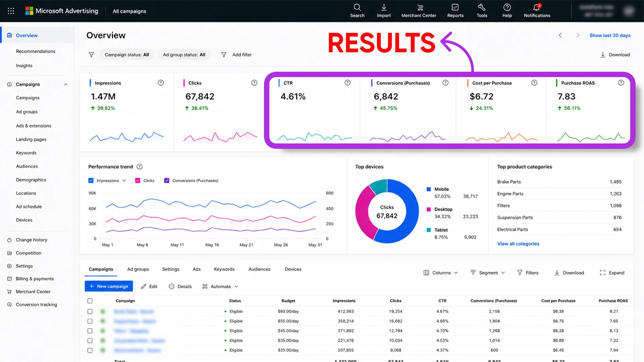Click the New campaign button
The width and height of the screenshot is (644, 362).
[x=109, y=286]
